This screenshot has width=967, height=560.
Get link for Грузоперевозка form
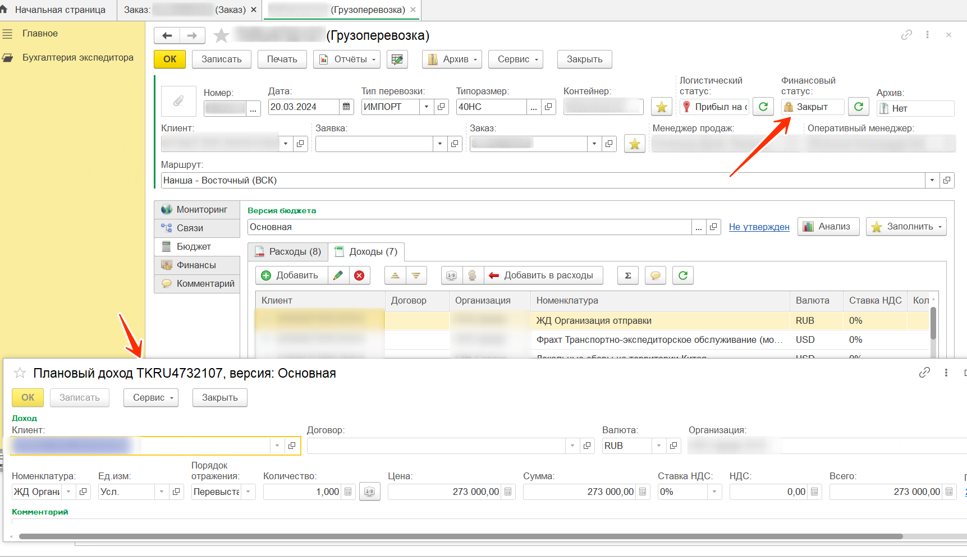pos(906,35)
